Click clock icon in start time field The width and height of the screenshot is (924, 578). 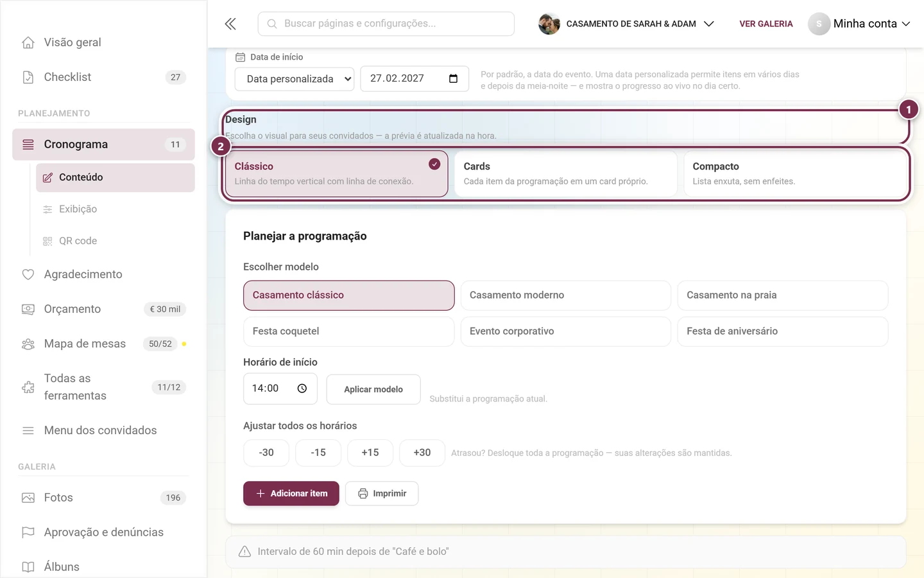(302, 389)
